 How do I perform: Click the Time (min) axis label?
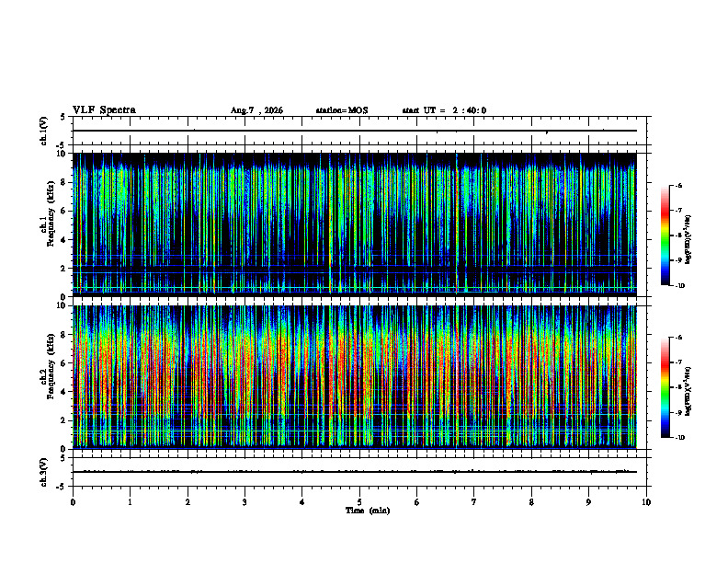(x=368, y=511)
